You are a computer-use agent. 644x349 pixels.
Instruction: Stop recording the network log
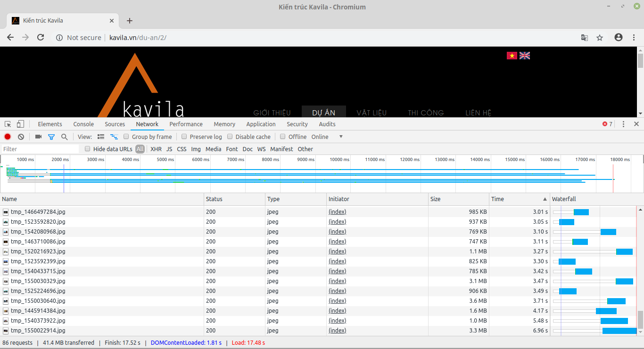pyautogui.click(x=8, y=137)
